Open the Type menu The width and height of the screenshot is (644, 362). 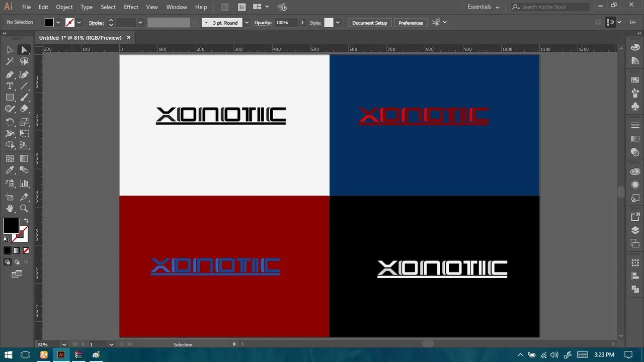[x=87, y=7]
